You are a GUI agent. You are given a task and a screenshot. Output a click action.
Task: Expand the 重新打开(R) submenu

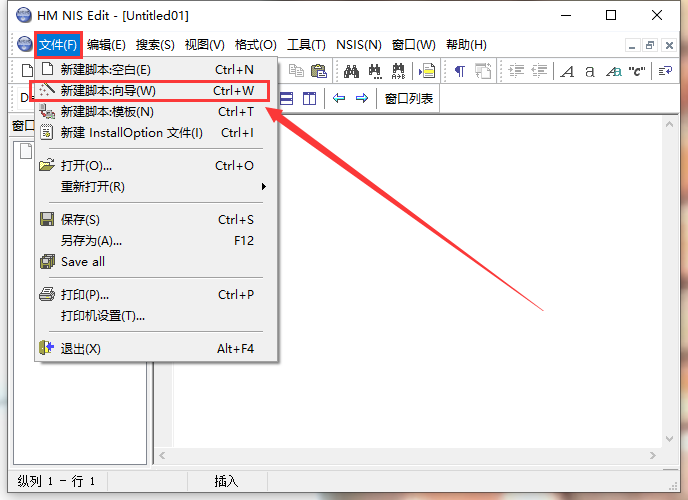click(156, 186)
